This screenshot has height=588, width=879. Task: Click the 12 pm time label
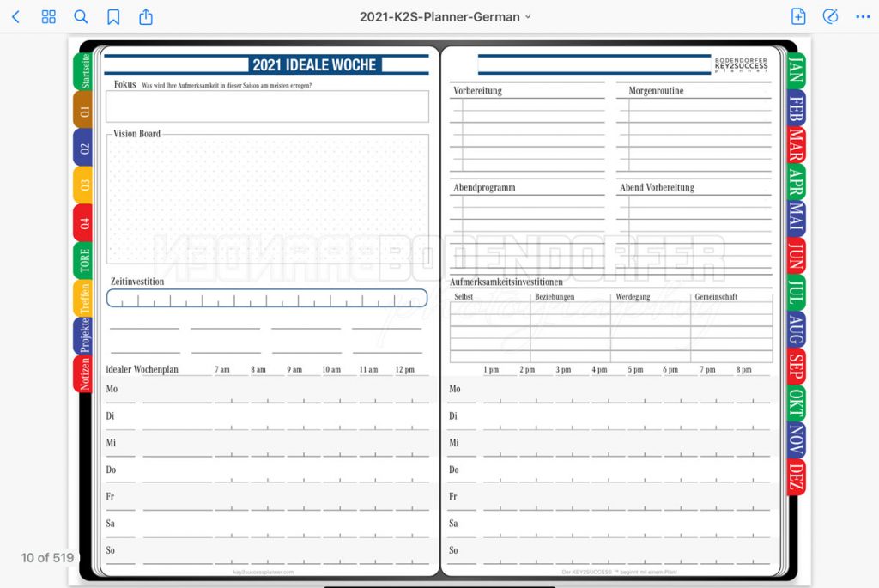coord(405,370)
